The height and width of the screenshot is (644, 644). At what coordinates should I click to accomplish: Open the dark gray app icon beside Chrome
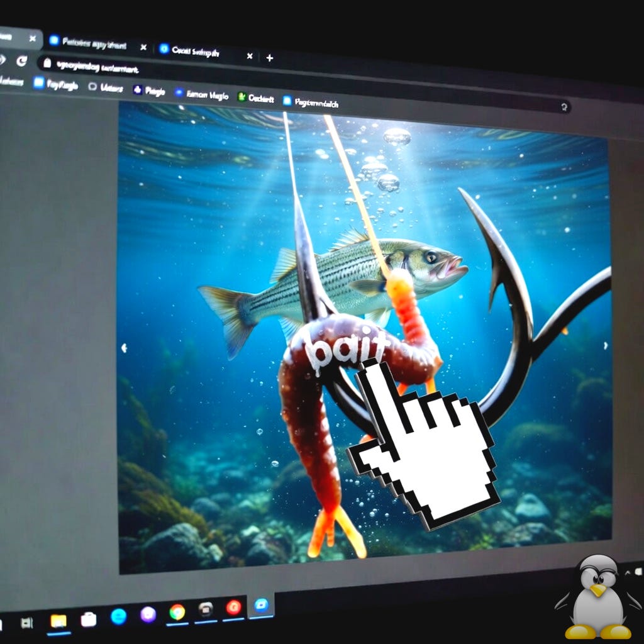tap(206, 609)
